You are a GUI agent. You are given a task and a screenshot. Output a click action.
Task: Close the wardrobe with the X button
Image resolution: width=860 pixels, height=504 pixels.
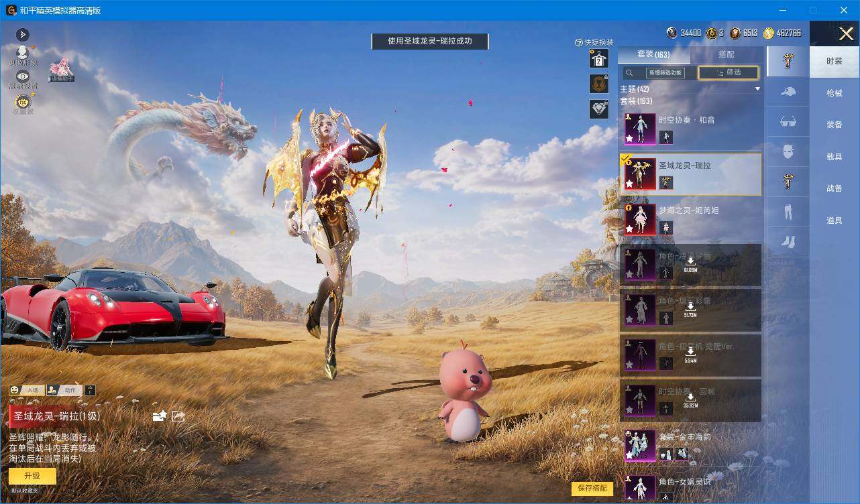click(x=846, y=33)
